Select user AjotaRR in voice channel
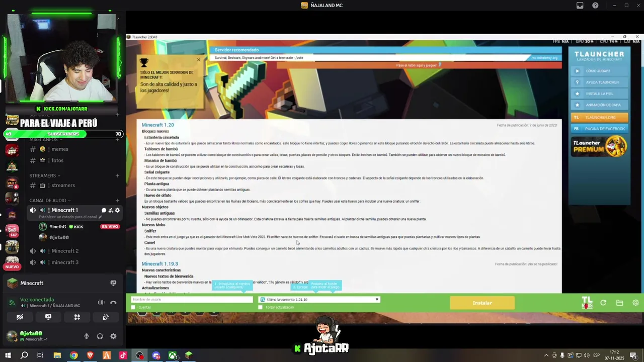 click(54, 237)
